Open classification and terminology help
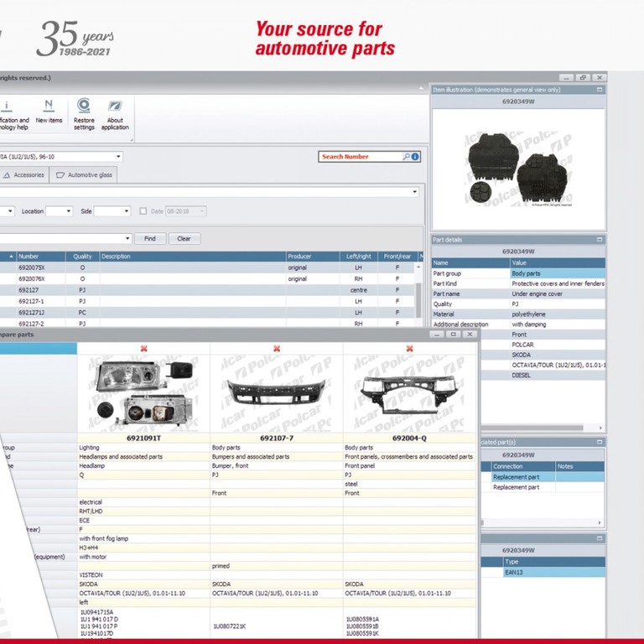 tap(13, 115)
